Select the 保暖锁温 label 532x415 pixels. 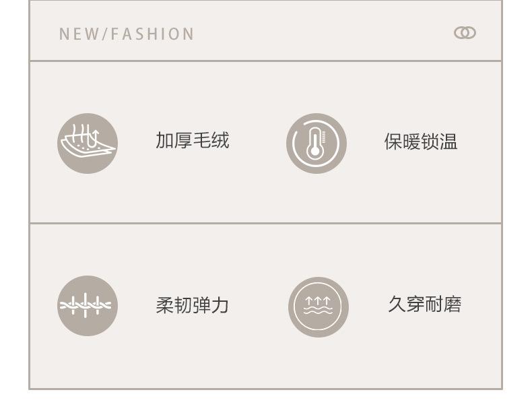(x=421, y=141)
